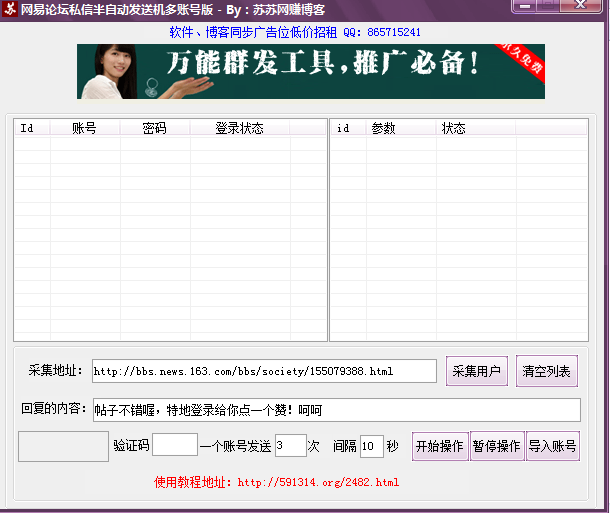Click the 状态 column header
The width and height of the screenshot is (610, 513).
click(476, 128)
